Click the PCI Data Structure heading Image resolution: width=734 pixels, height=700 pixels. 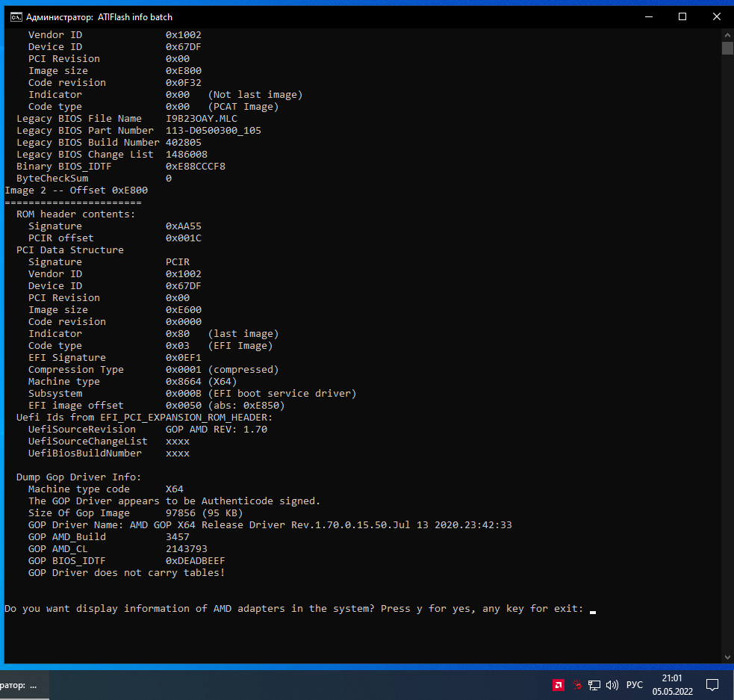[70, 250]
